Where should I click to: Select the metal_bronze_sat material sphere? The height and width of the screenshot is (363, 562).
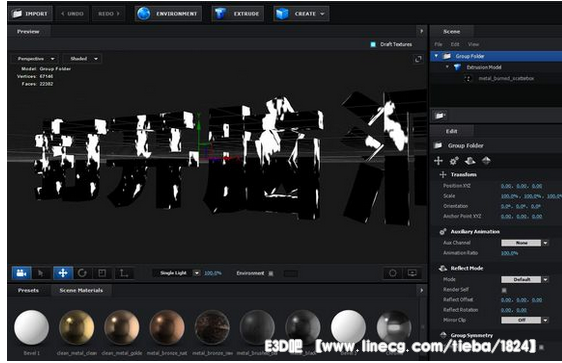coord(167,327)
